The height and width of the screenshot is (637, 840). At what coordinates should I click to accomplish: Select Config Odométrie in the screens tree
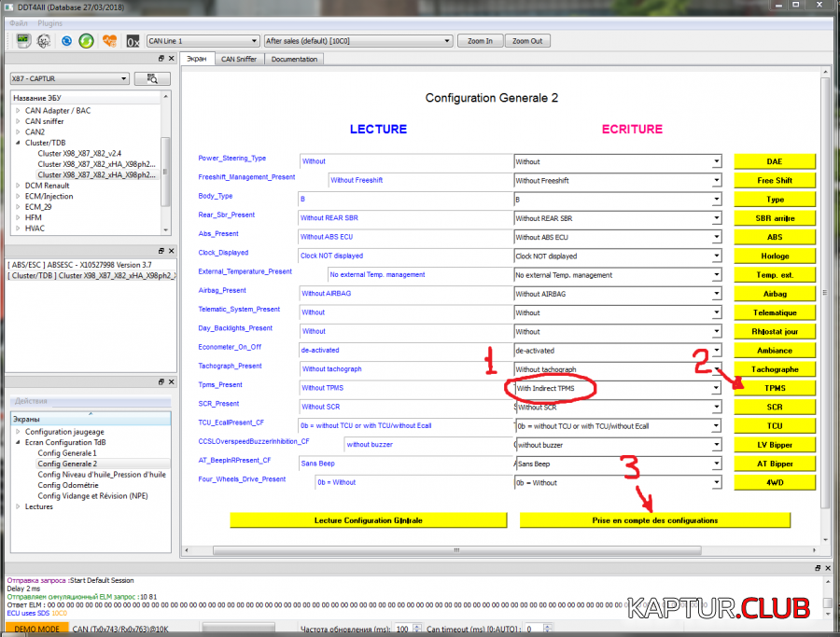click(67, 485)
